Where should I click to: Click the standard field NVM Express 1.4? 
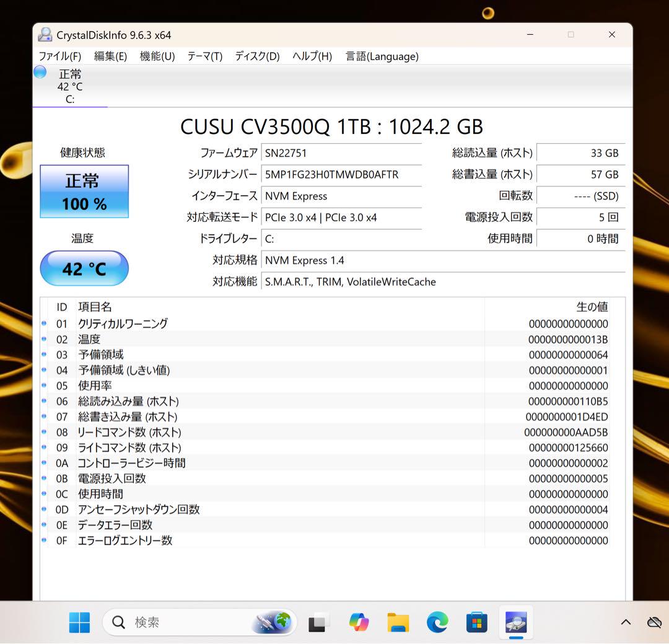pyautogui.click(x=444, y=260)
